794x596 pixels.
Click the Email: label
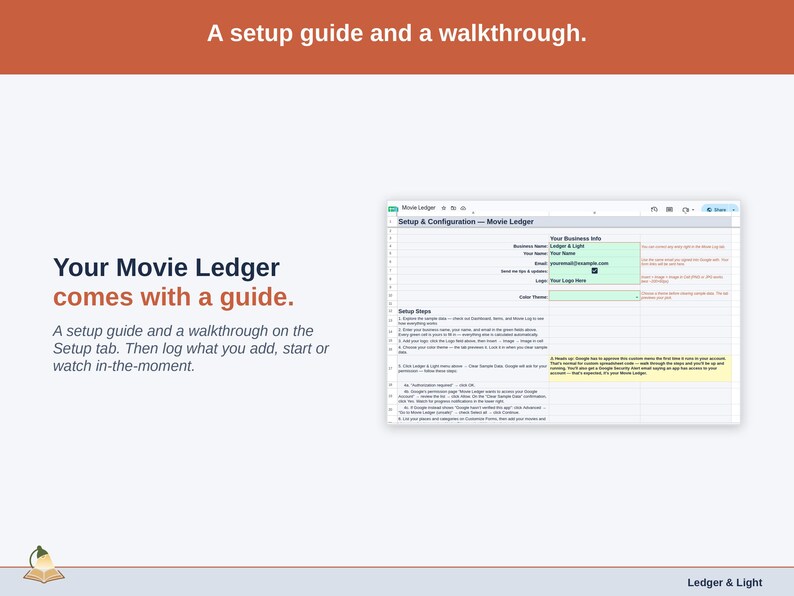[541, 263]
